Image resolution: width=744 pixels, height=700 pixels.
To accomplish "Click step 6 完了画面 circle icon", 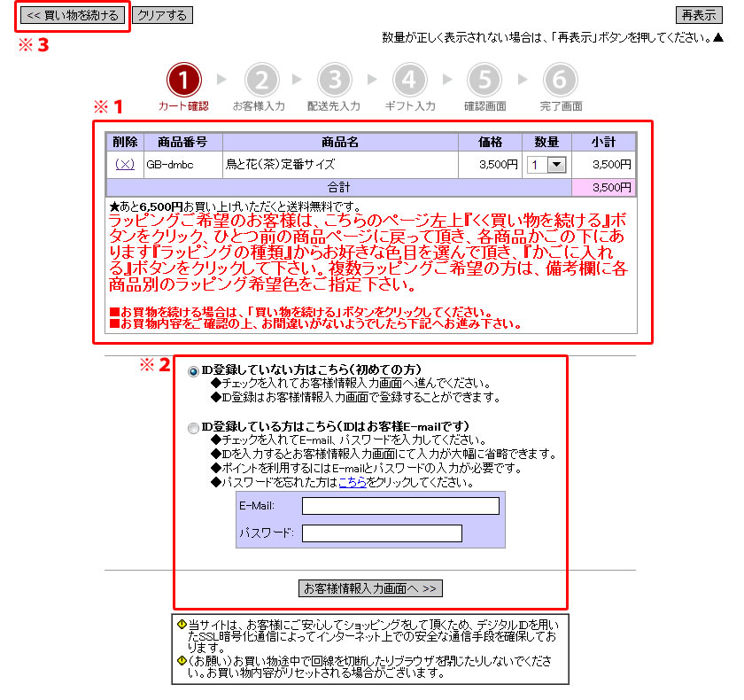I will (x=561, y=81).
